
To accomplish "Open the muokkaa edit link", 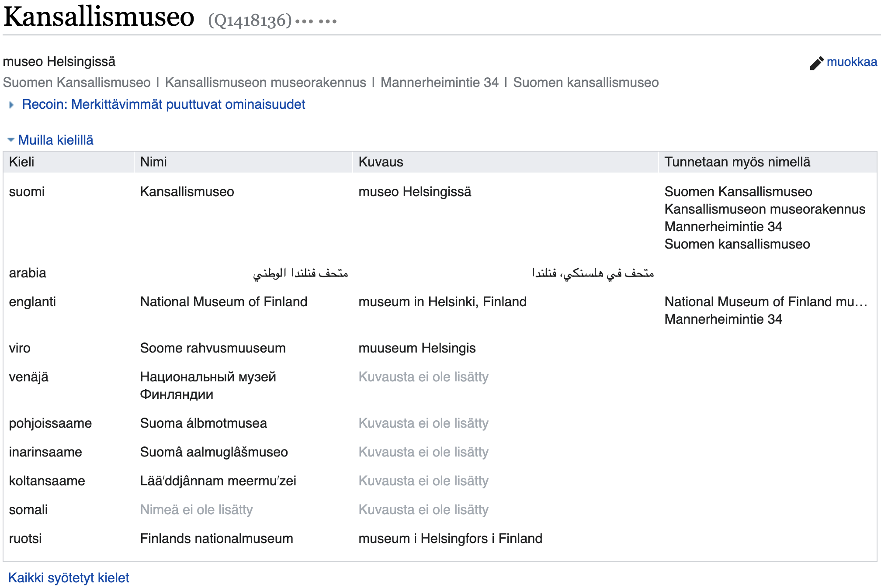I will tap(852, 62).
